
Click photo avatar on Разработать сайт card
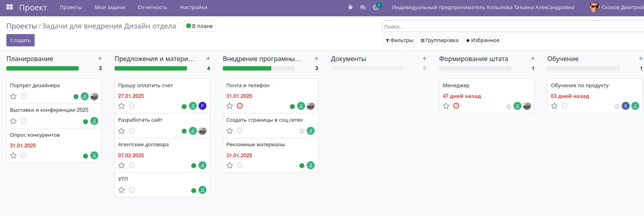(202, 131)
